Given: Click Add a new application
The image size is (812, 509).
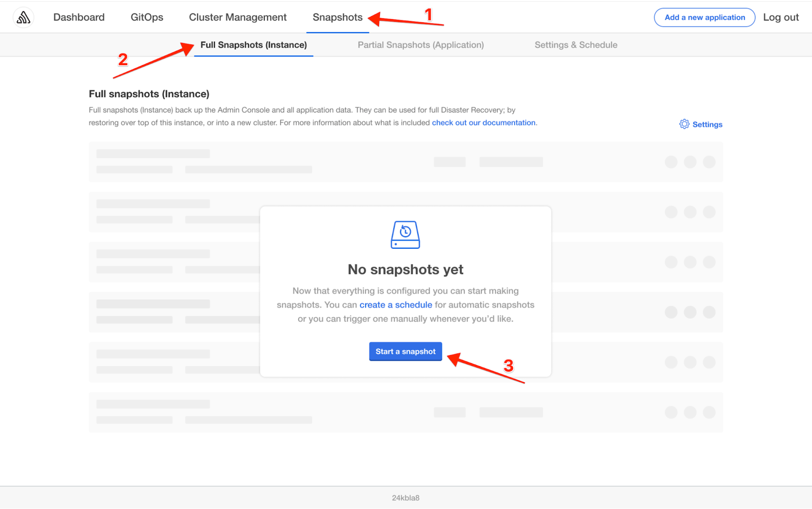Looking at the screenshot, I should click(x=704, y=17).
